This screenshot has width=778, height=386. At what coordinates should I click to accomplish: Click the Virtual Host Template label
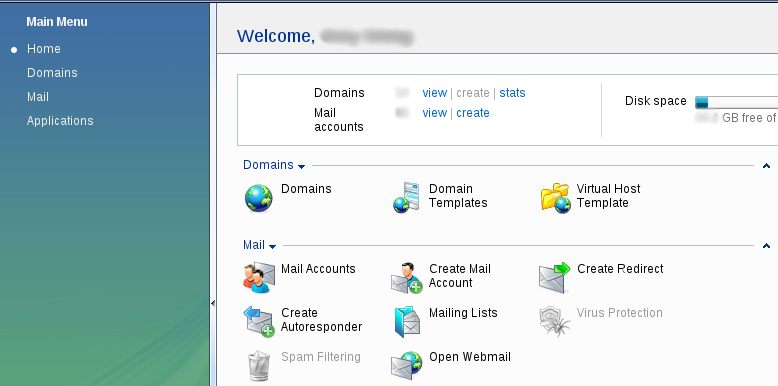pos(608,195)
